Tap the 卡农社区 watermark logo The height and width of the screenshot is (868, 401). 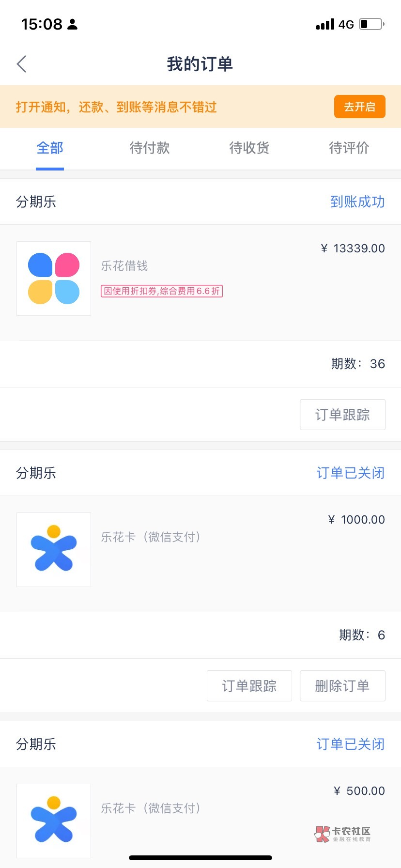pos(342,834)
